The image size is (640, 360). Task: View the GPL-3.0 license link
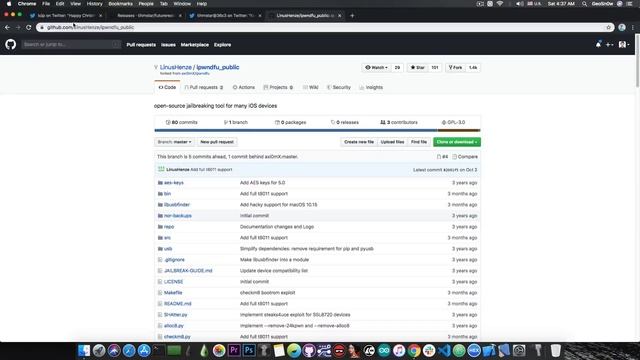click(x=453, y=122)
